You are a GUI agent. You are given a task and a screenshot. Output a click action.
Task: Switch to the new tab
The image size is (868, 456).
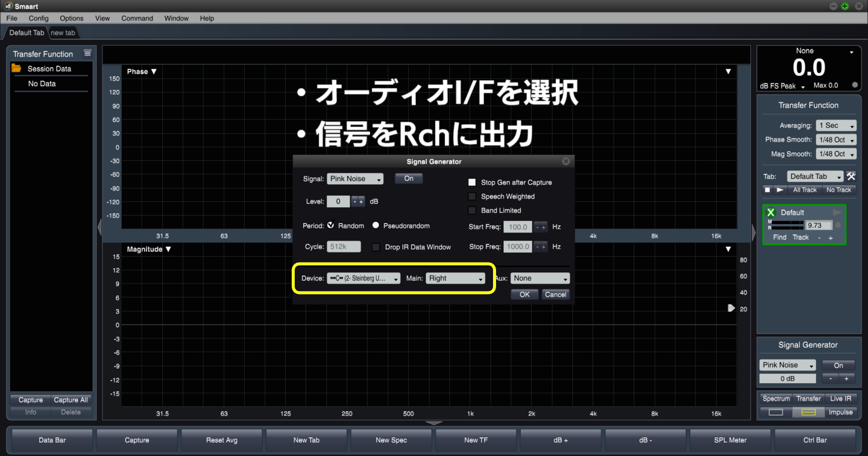coord(63,33)
